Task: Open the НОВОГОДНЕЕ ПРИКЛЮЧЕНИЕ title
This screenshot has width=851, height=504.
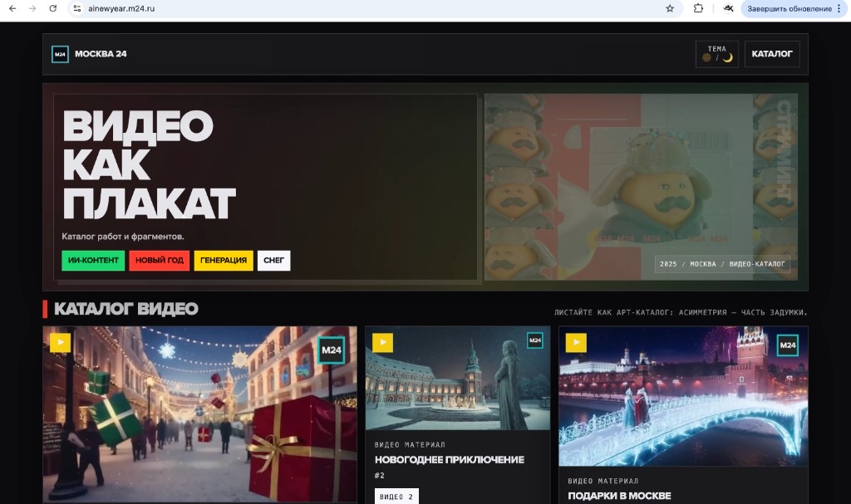Action: 450,459
